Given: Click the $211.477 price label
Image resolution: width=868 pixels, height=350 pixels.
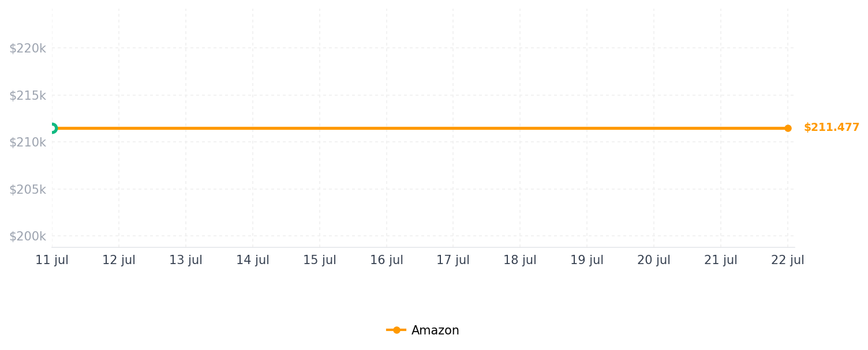Looking at the screenshot, I should click(832, 127).
